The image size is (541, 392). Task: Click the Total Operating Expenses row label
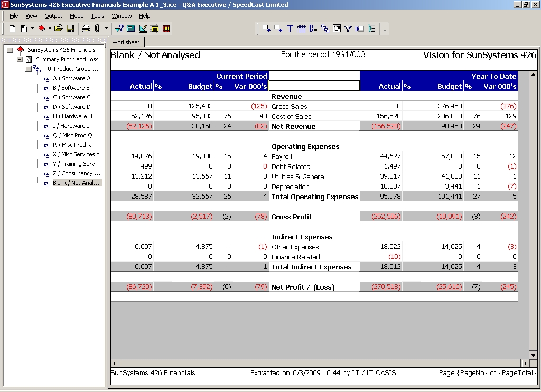click(x=315, y=197)
